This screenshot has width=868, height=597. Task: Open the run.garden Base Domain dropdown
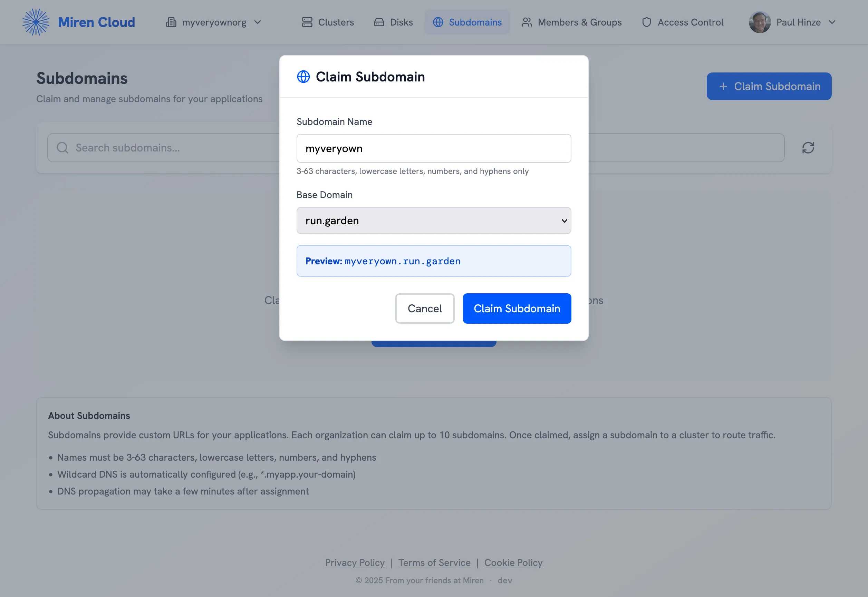click(x=434, y=221)
